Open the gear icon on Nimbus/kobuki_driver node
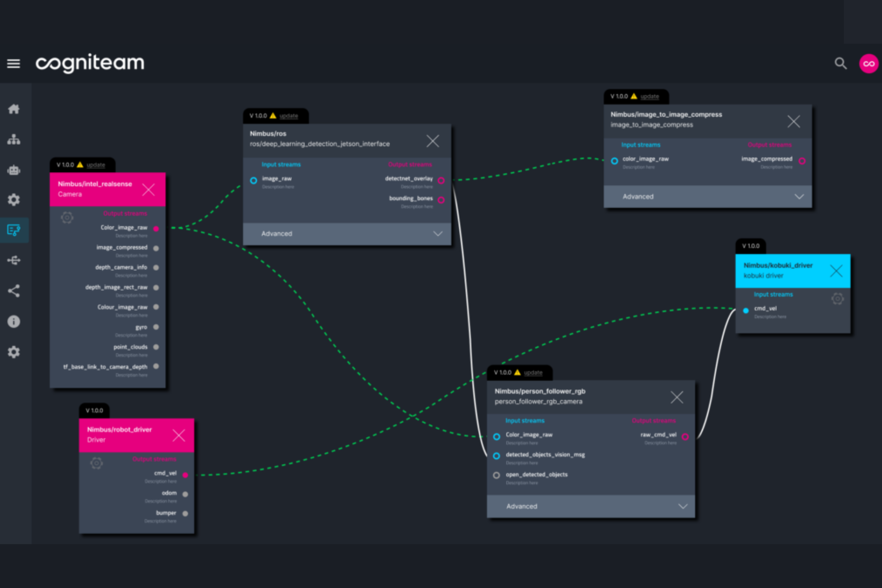This screenshot has width=882, height=588. (838, 299)
